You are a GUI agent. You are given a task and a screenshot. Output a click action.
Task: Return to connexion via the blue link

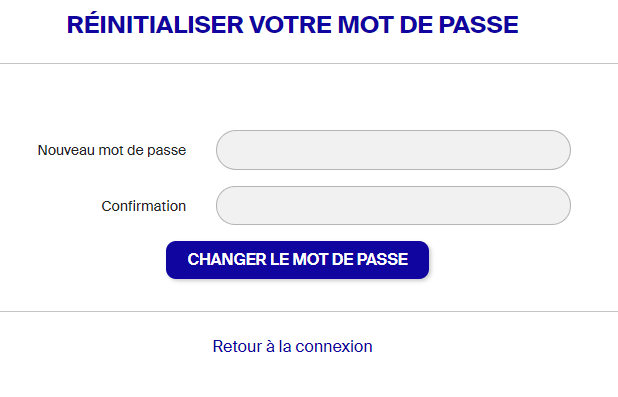[x=292, y=347]
